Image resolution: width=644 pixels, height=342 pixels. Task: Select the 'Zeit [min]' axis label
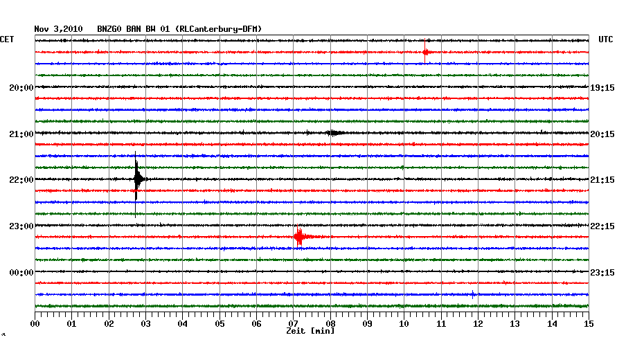pos(310,332)
